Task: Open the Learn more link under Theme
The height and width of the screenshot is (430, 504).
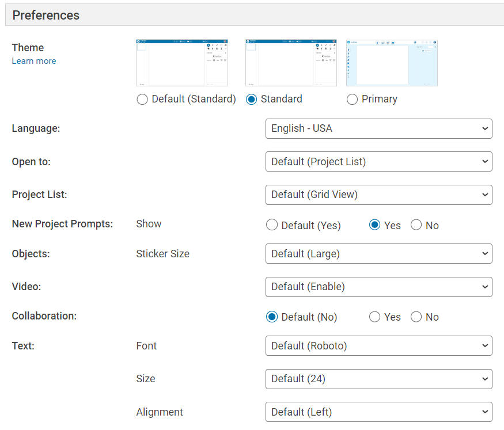Action: coord(34,61)
